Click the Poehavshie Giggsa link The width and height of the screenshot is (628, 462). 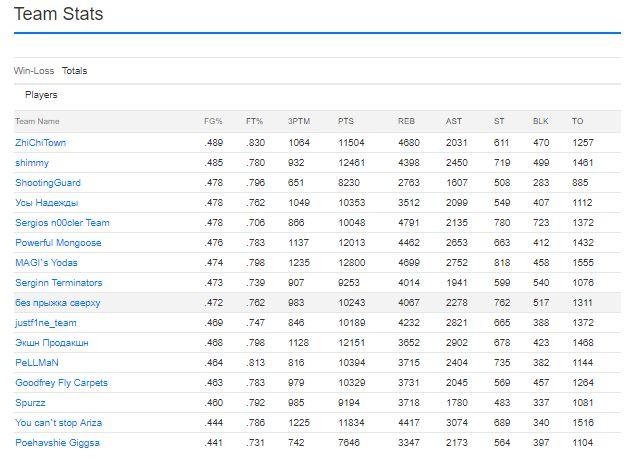click(x=57, y=443)
